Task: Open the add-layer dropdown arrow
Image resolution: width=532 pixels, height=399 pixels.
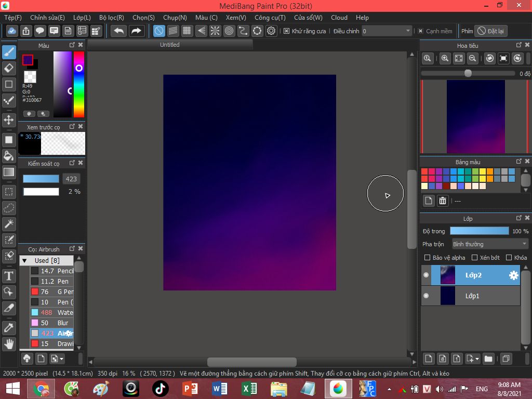Action: (x=477, y=359)
